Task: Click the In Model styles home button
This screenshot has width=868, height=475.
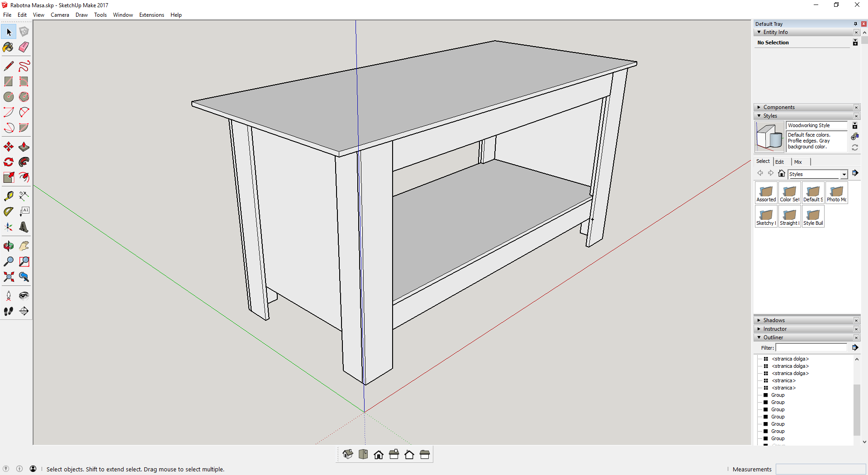Action: [781, 173]
